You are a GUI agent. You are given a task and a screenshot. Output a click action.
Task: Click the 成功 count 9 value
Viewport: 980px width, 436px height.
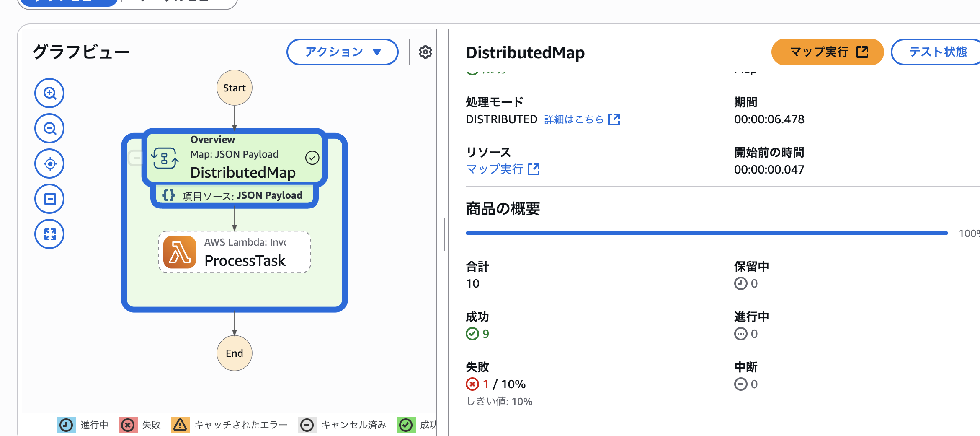coord(486,334)
